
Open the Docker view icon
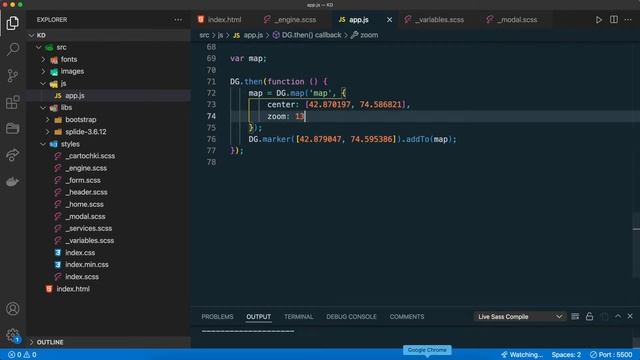pyautogui.click(x=13, y=181)
